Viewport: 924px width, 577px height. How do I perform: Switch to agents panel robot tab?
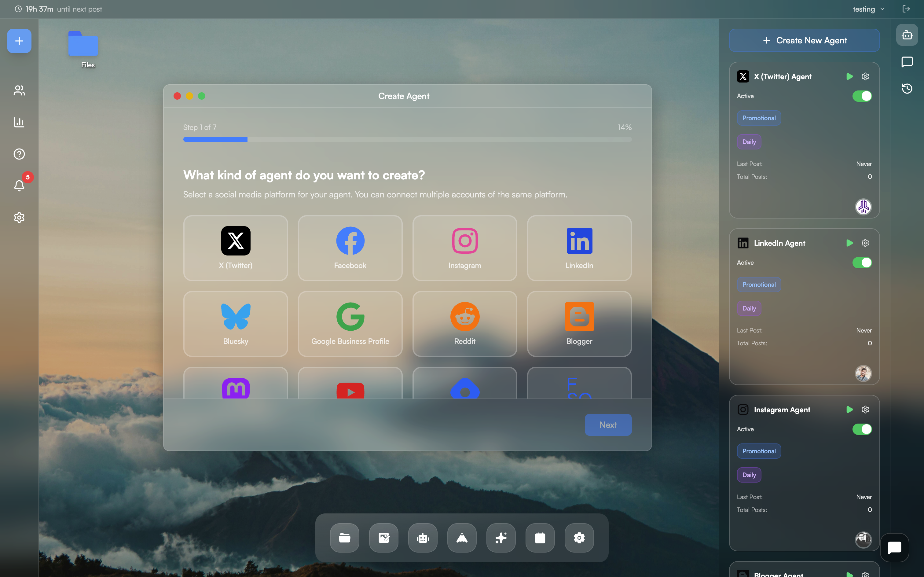tap(907, 35)
